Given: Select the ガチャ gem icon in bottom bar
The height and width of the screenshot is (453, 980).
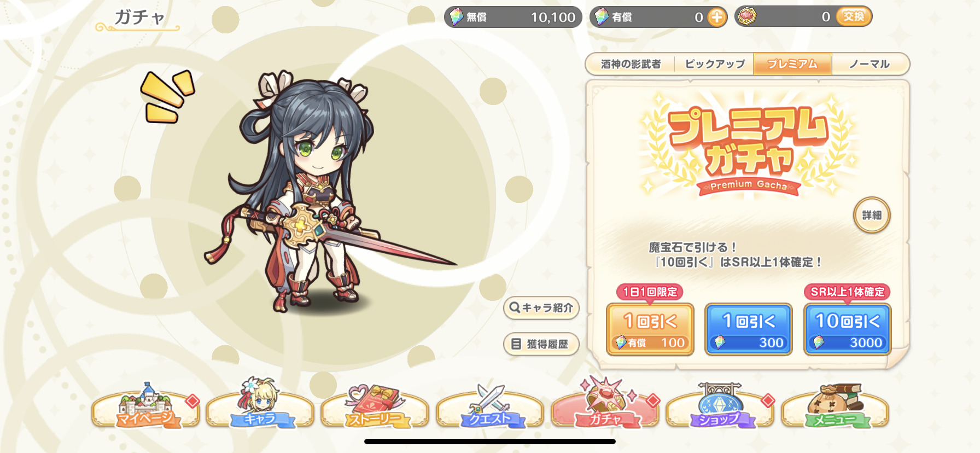Looking at the screenshot, I should 605,404.
